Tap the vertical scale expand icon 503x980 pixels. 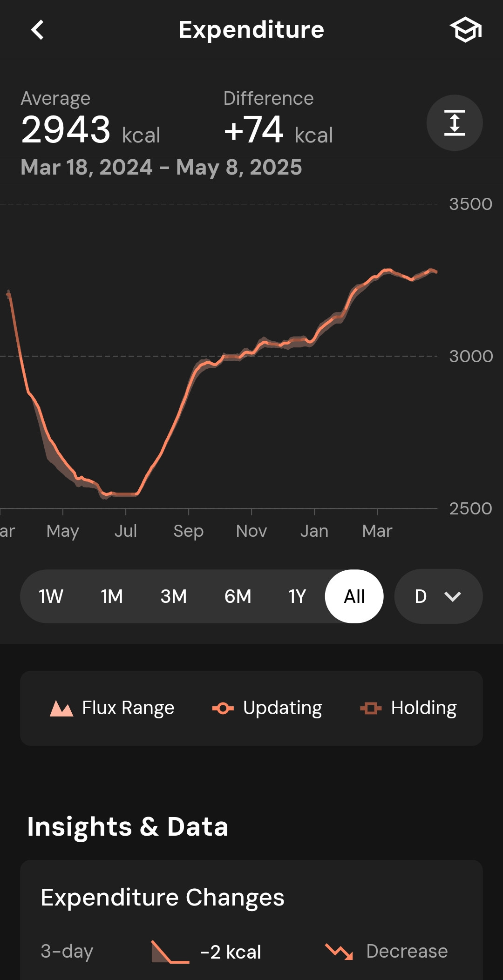tap(454, 123)
